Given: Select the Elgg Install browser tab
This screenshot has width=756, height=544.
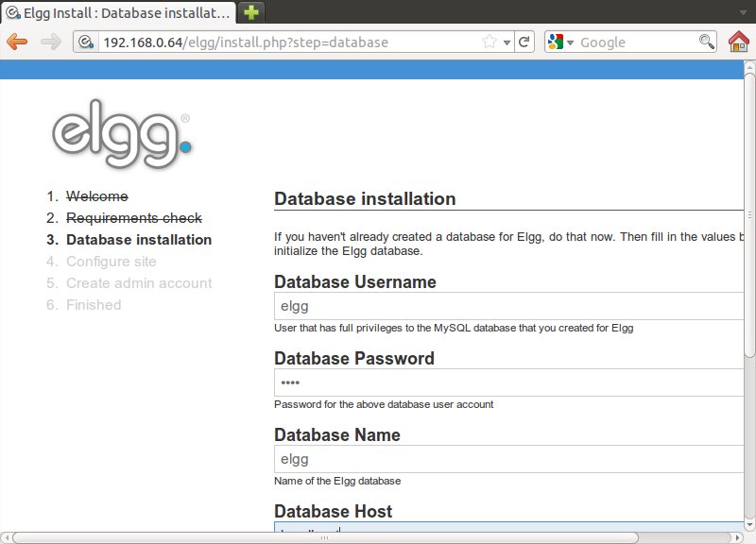Looking at the screenshot, I should tap(118, 12).
